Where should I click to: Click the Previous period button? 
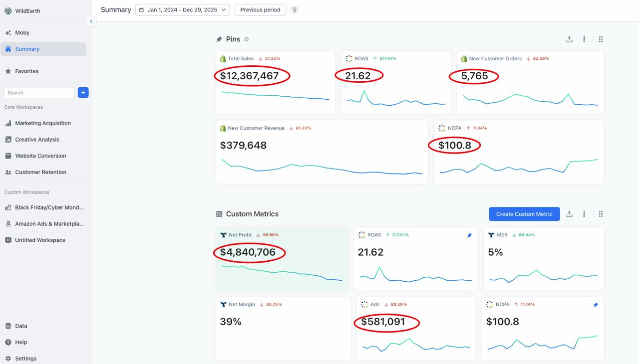(260, 10)
